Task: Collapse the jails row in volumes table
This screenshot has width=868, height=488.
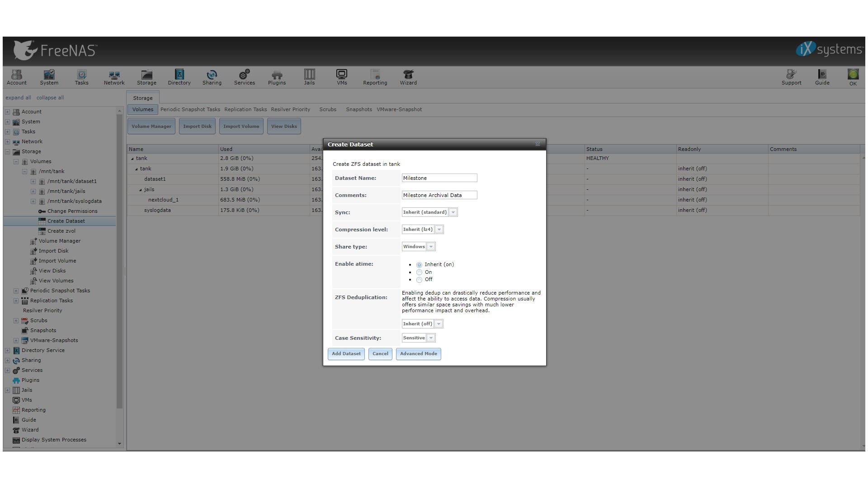Action: tap(141, 190)
